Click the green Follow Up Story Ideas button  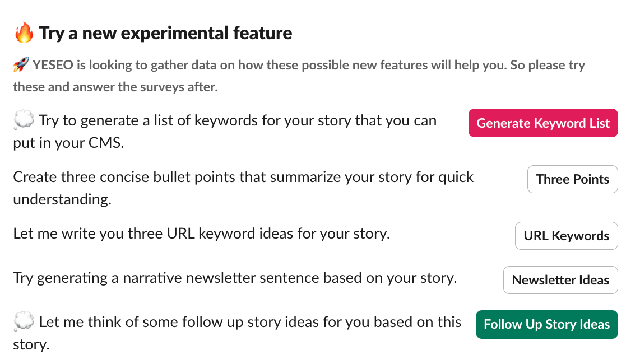click(x=546, y=324)
